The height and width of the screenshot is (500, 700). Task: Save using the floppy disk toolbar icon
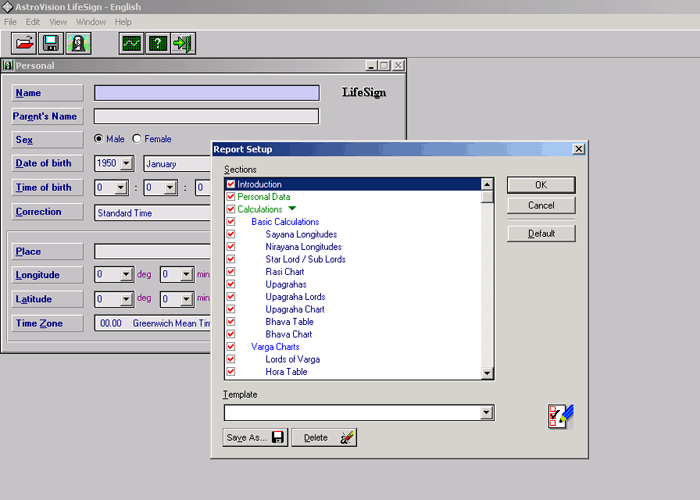51,44
